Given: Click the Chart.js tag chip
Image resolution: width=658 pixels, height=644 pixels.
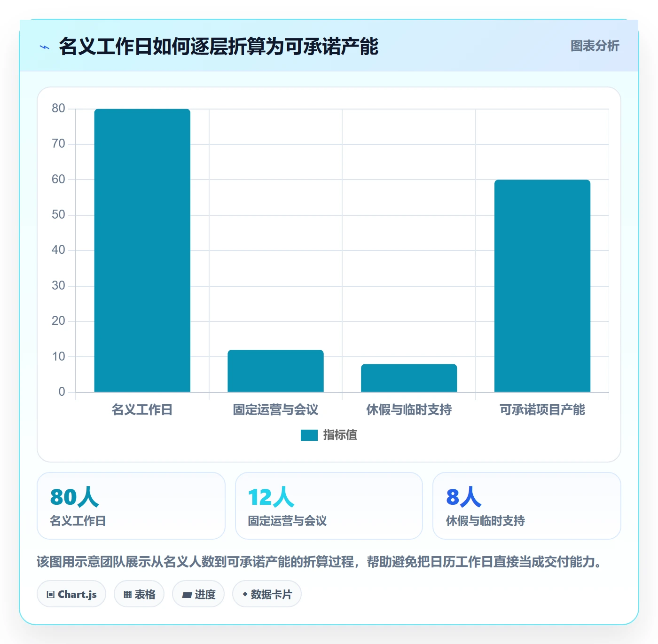Looking at the screenshot, I should 71,594.
